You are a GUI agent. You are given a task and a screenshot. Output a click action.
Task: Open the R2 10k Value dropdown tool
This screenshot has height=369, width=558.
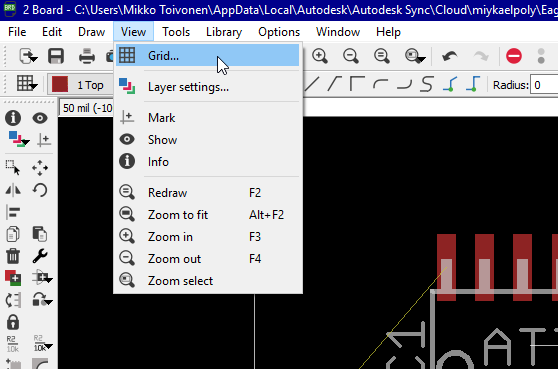tap(42, 344)
